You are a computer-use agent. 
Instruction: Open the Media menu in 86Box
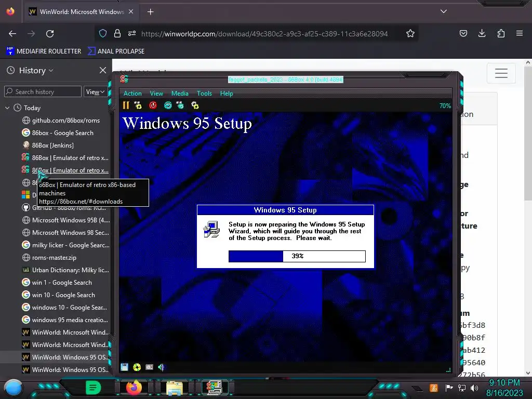(180, 94)
